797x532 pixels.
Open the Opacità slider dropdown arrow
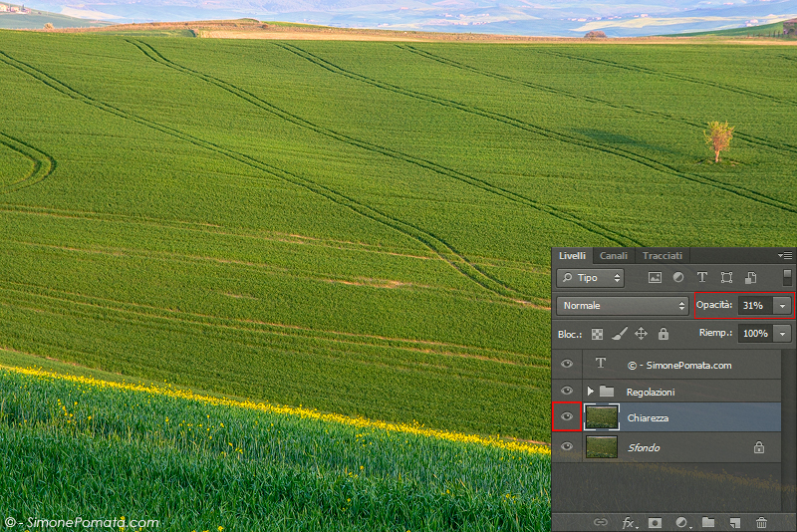(783, 306)
